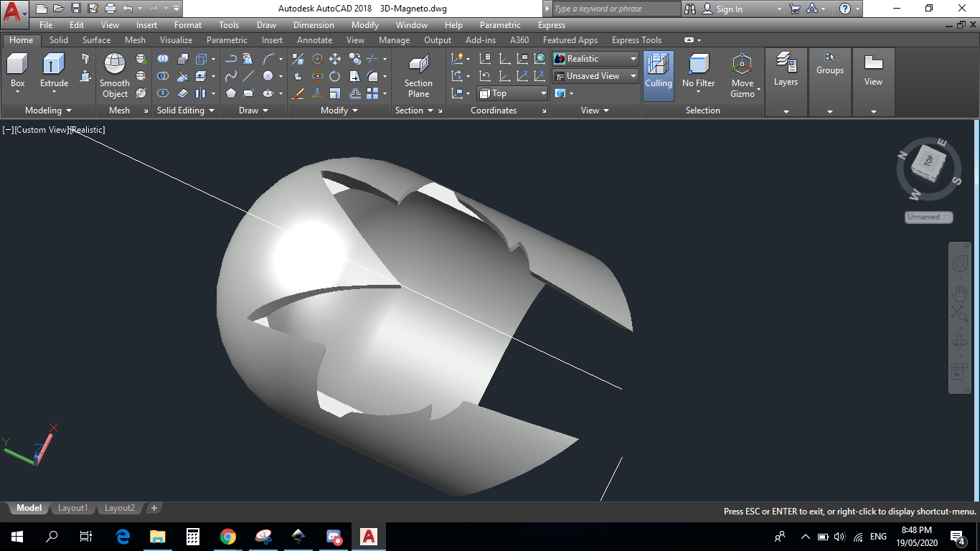Expand the Modeling panel

48,110
